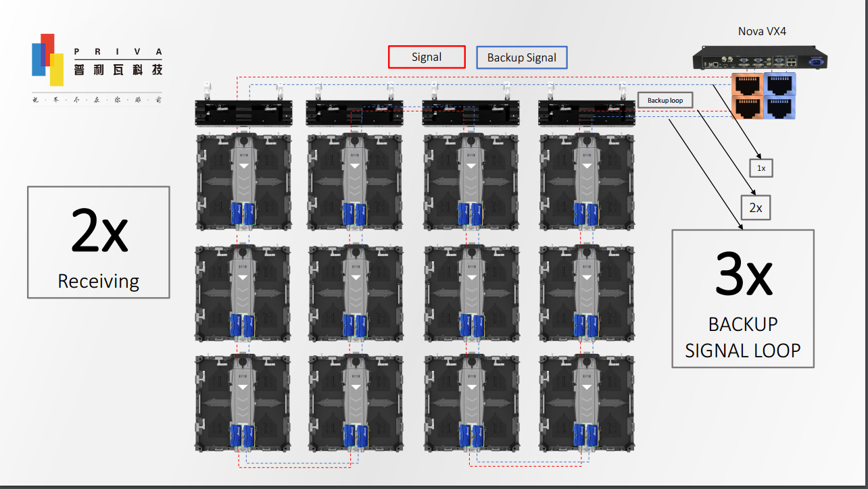Select the blue Backup Signal legend box
The width and height of the screenshot is (868, 489).
(522, 57)
